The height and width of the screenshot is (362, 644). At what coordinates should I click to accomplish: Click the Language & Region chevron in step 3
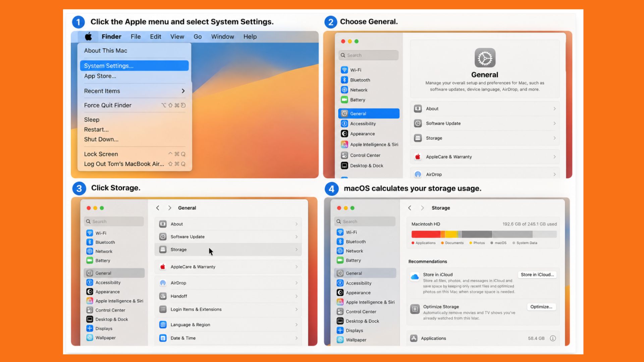(297, 325)
